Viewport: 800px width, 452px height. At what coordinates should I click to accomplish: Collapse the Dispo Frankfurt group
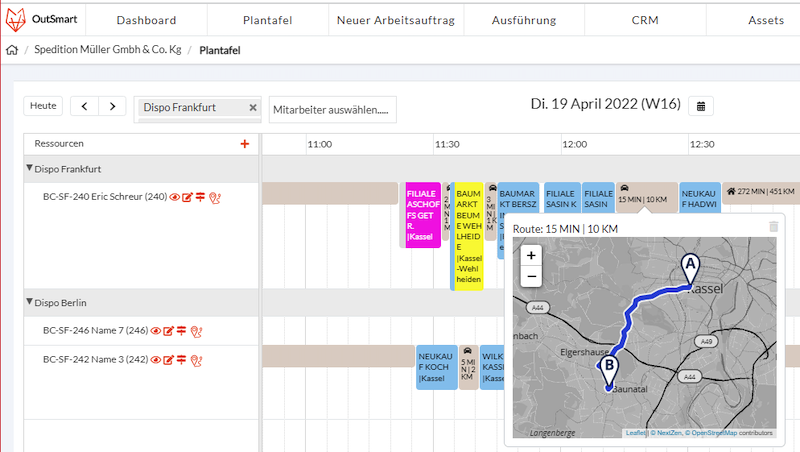30,168
